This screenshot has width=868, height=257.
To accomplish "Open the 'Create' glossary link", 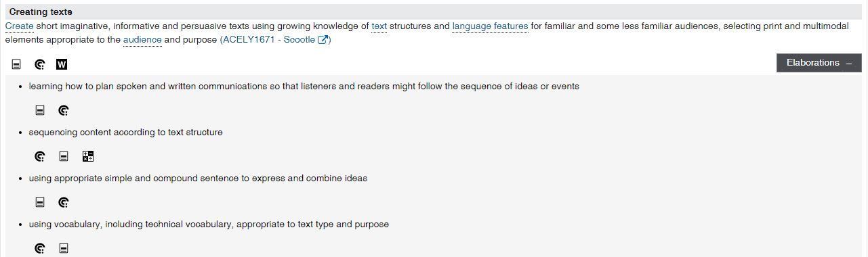I will click(19, 26).
